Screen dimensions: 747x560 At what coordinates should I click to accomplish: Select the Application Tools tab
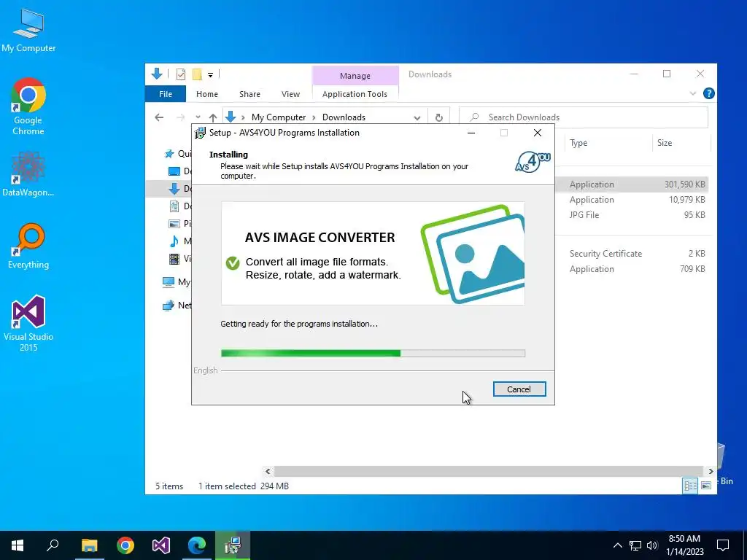[x=355, y=94]
